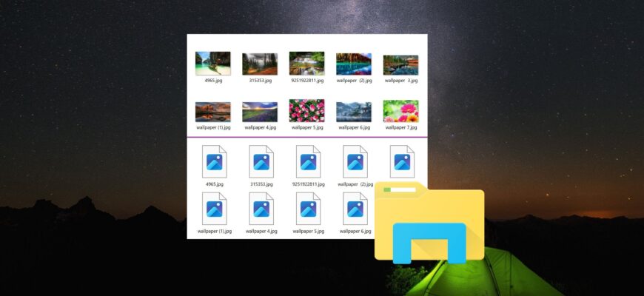Select the wallpaper 4.jpg sunset field thumbnail
The width and height of the screenshot is (644, 296).
(260, 112)
